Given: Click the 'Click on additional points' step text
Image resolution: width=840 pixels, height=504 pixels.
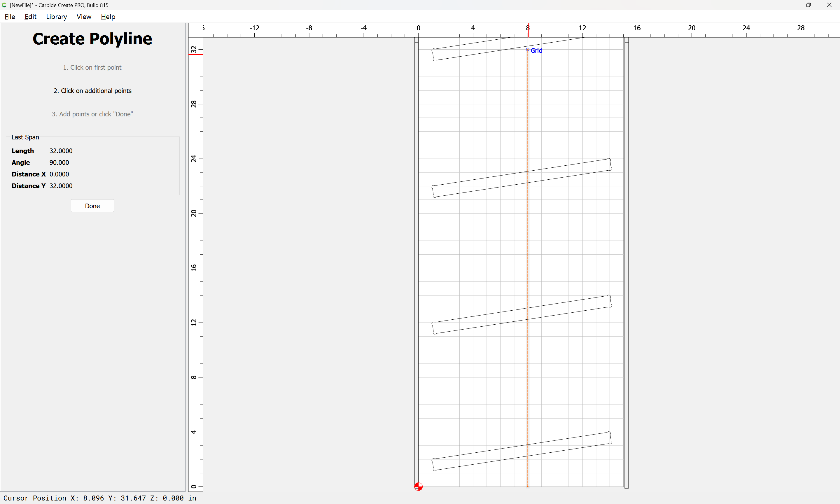Looking at the screenshot, I should 92,91.
